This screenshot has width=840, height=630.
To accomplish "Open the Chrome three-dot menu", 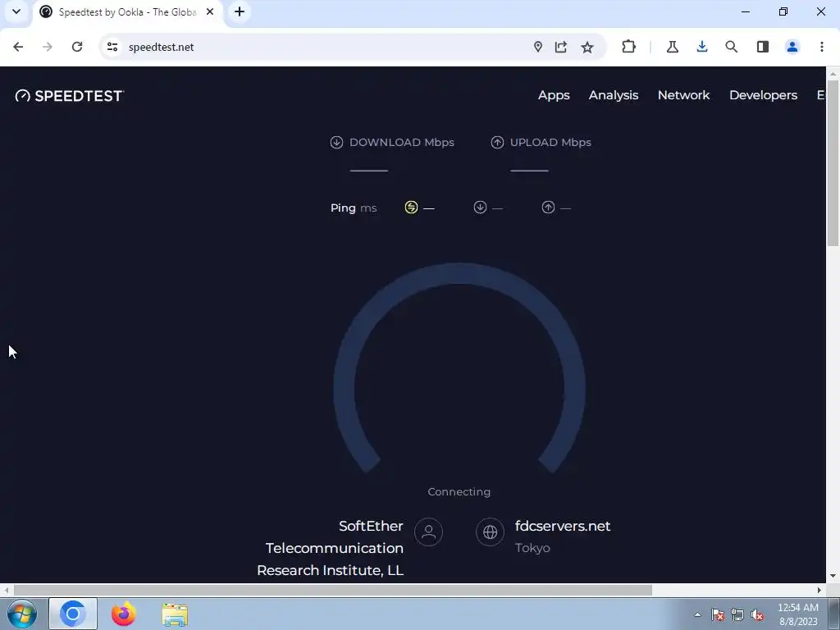I will [x=822, y=47].
